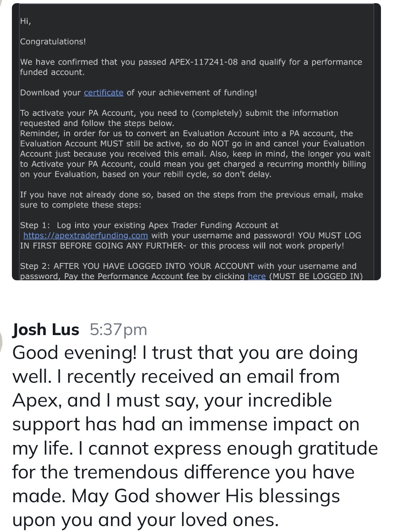Click the 'Reminder, in order for us' paragraph

[195, 154]
